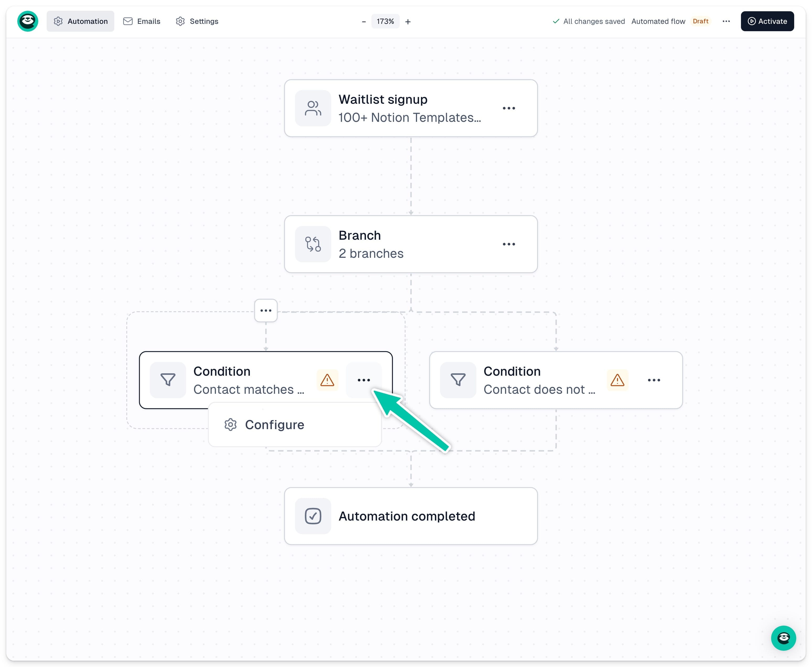The width and height of the screenshot is (812, 667).
Task: Select the Branch node
Action: [x=411, y=244]
